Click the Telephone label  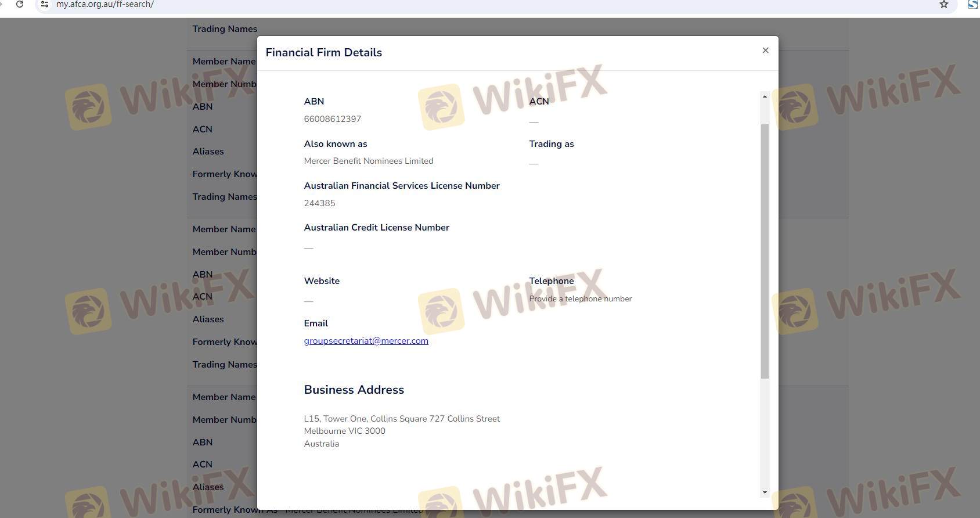[552, 281]
